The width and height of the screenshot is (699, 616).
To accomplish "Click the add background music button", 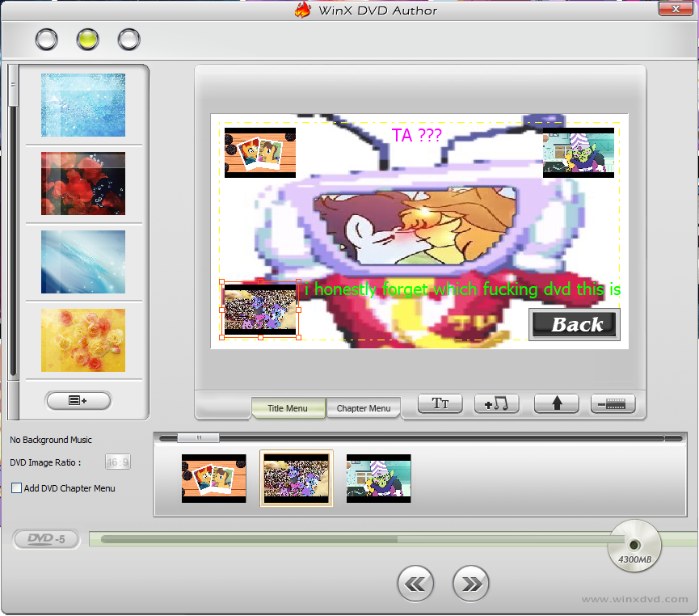I will [x=497, y=403].
